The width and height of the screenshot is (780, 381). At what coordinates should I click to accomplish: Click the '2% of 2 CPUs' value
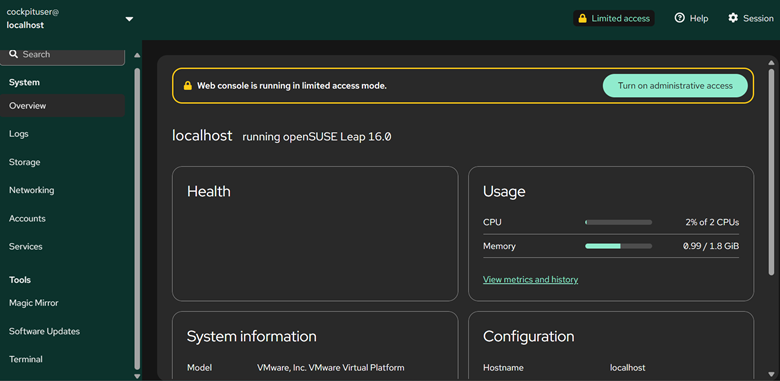(712, 222)
